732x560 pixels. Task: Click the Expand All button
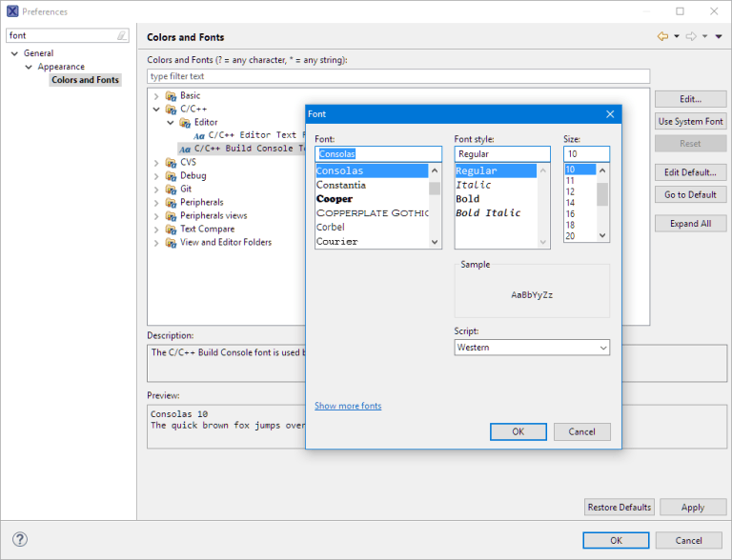coord(690,224)
